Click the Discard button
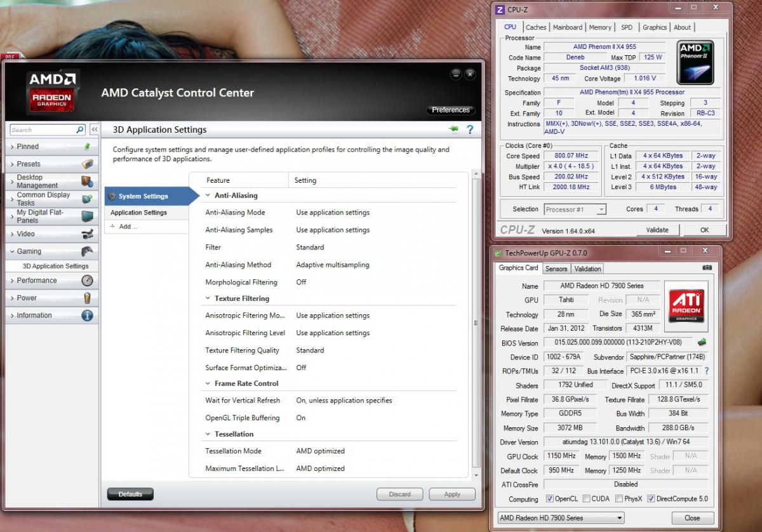Screen dimensions: 762x532 click(400, 494)
